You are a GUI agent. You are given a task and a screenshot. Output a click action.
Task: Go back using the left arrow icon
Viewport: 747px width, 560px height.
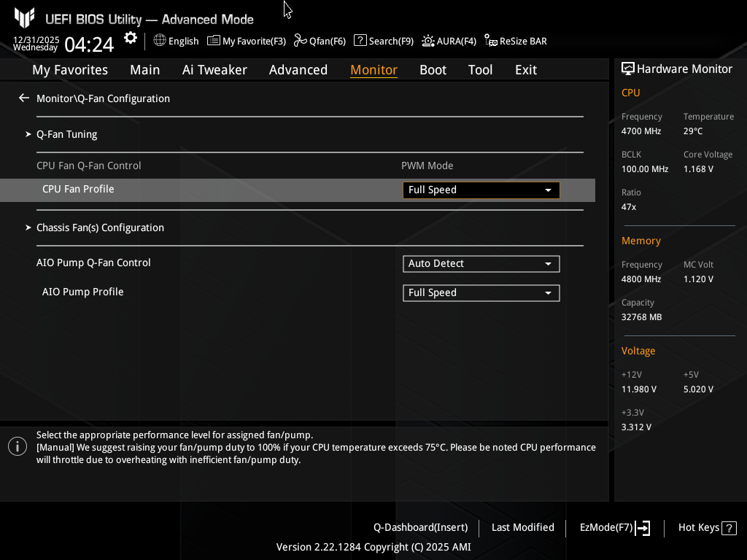click(24, 98)
